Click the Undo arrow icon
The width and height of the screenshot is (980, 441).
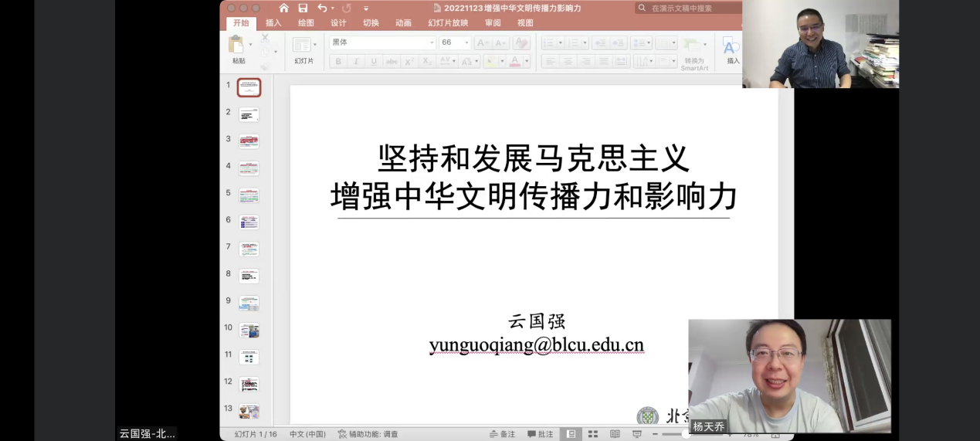coord(322,8)
